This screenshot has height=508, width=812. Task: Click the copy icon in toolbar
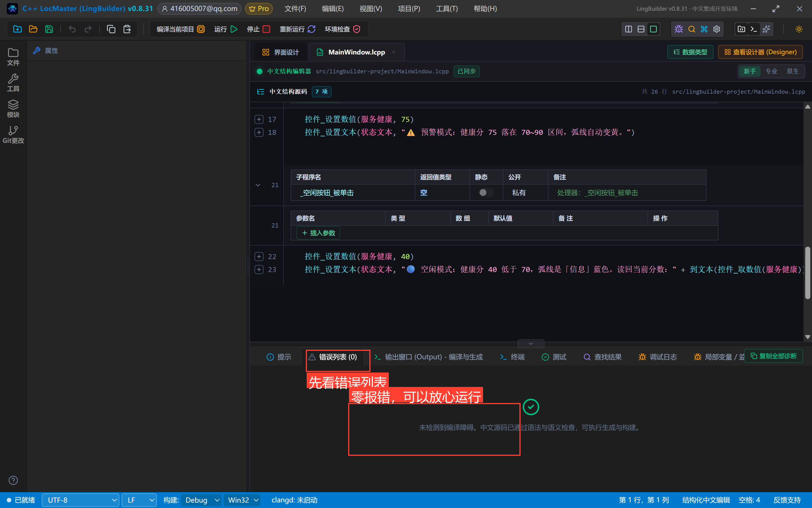coord(111,29)
